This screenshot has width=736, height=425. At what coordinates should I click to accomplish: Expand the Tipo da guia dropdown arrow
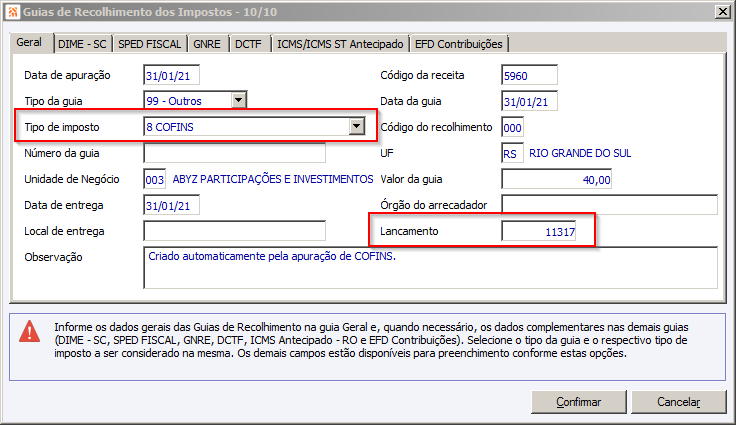(x=238, y=100)
